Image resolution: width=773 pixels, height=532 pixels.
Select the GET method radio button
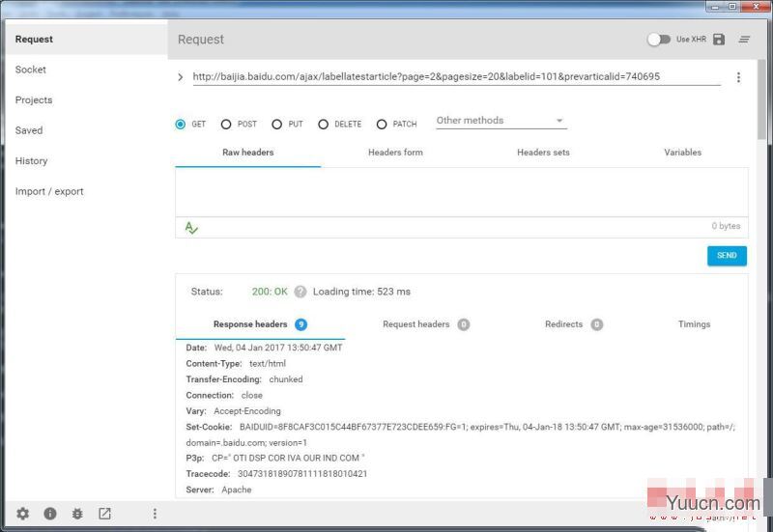pos(181,125)
